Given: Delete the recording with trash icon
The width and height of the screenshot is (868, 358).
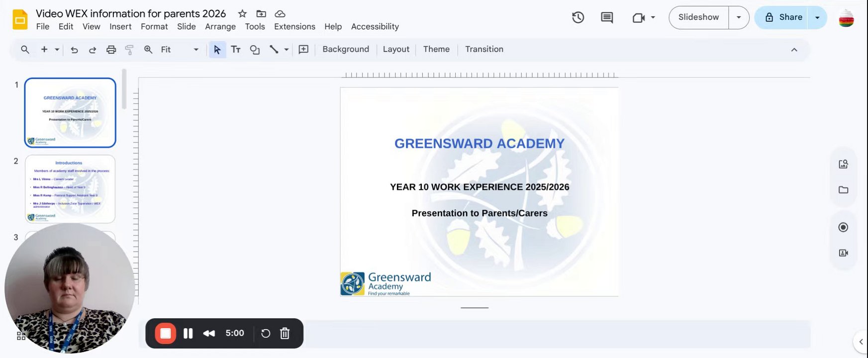Looking at the screenshot, I should (x=285, y=333).
